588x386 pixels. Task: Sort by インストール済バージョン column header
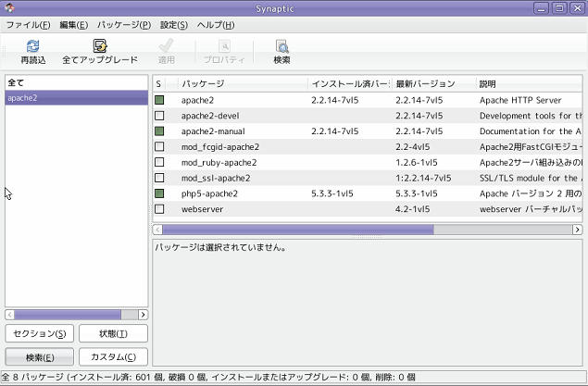click(x=350, y=83)
